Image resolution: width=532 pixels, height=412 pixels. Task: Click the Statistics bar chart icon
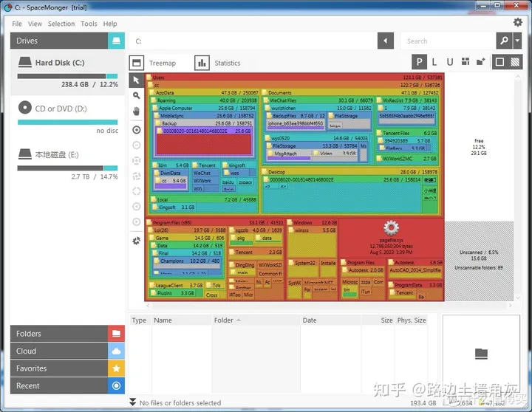click(x=202, y=63)
